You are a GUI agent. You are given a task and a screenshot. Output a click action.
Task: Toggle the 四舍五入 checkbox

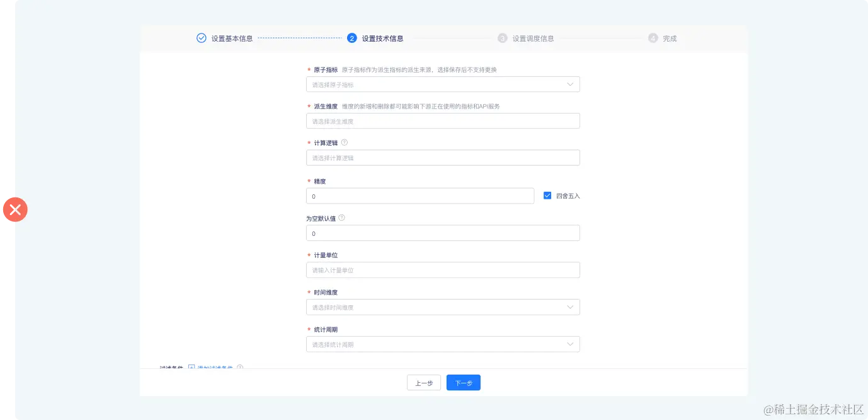[x=547, y=195]
